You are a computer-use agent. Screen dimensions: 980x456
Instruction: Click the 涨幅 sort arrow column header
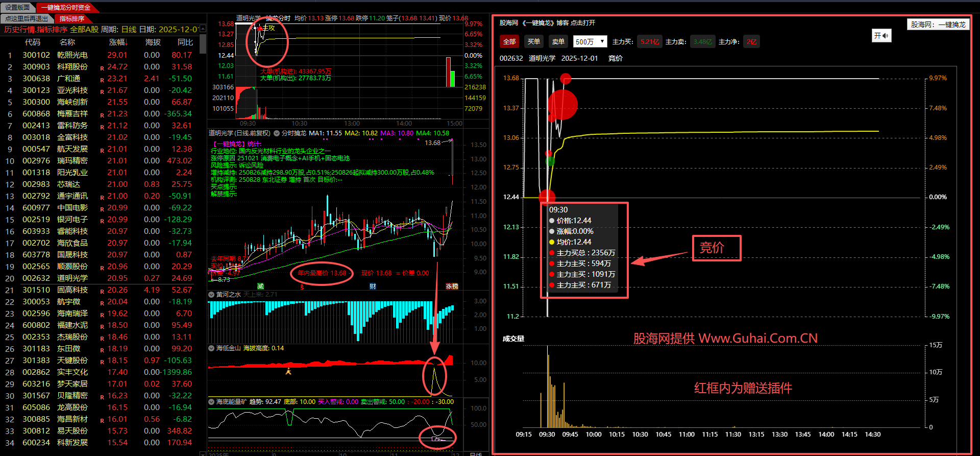(x=118, y=42)
